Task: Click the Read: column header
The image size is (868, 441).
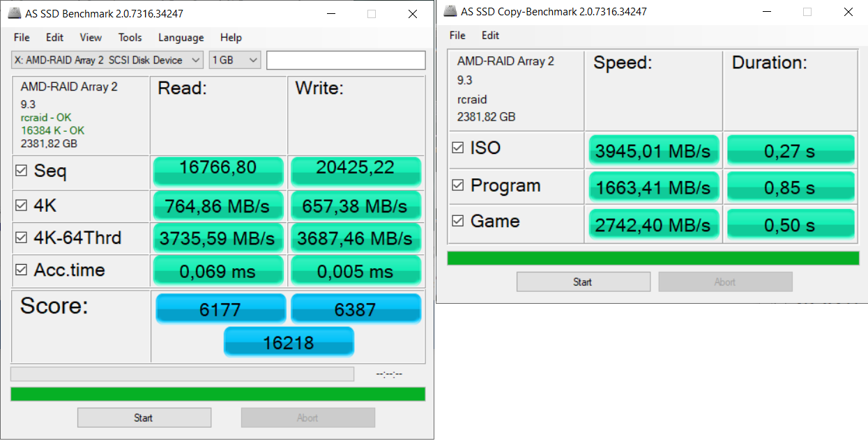Action: point(181,88)
